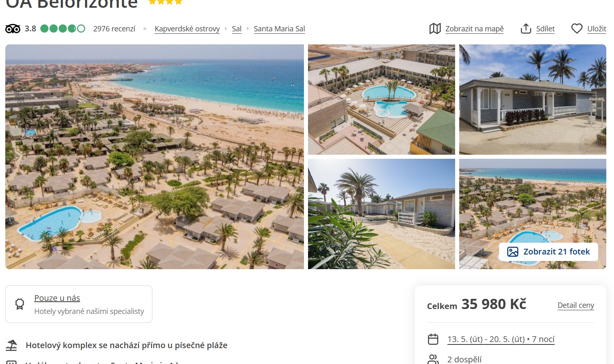Open the Santa Maria Sal breadcrumb link

click(279, 29)
